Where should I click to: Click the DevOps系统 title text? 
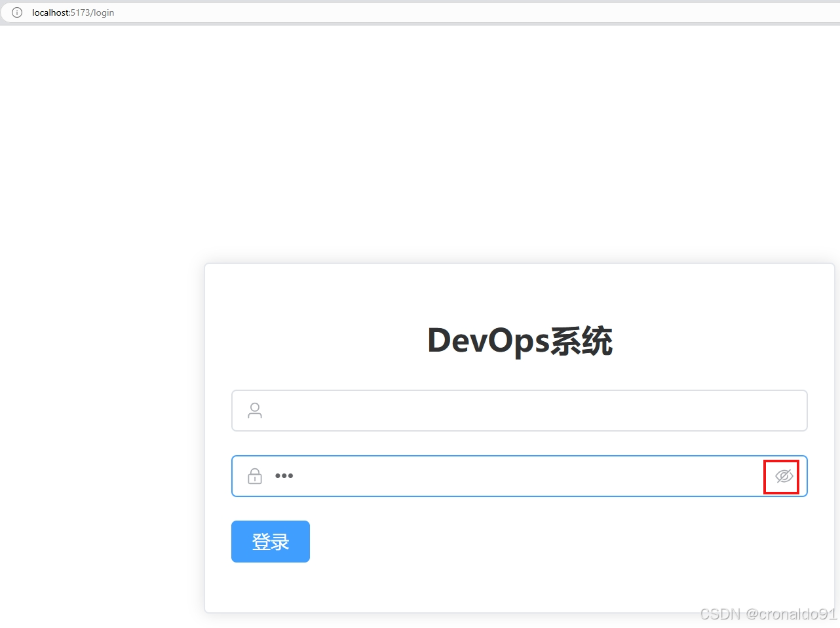click(x=520, y=341)
